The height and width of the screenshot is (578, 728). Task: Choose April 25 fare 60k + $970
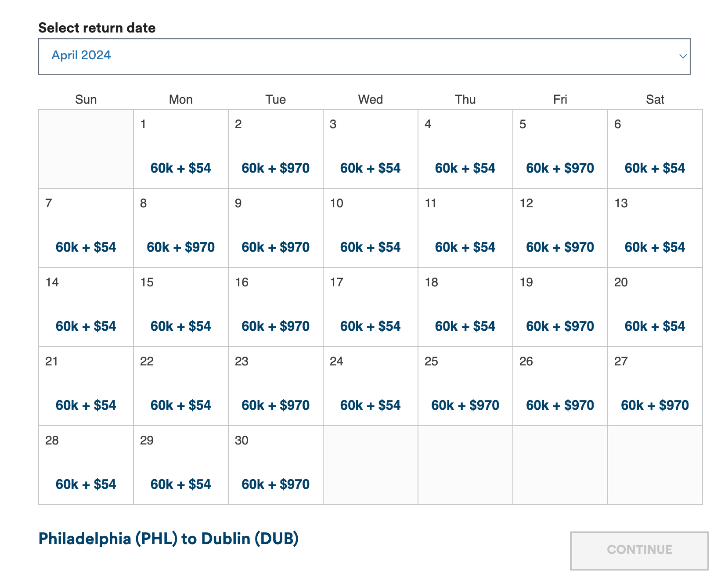(x=465, y=405)
